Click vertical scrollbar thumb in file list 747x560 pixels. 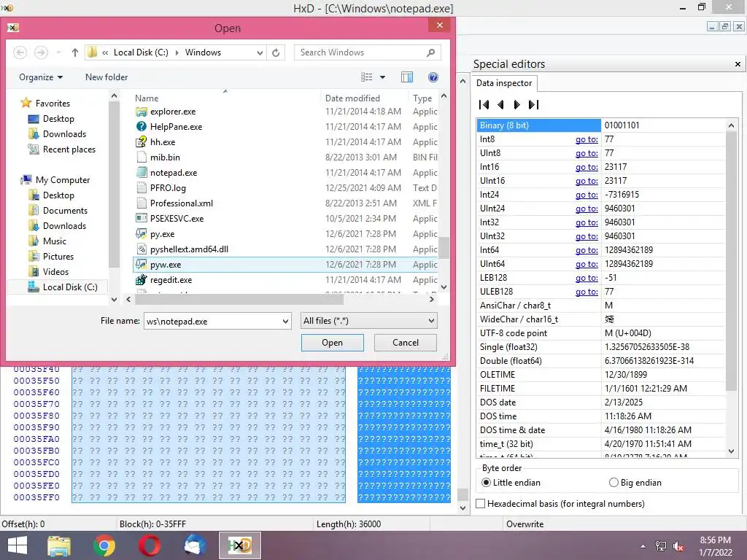[444, 247]
